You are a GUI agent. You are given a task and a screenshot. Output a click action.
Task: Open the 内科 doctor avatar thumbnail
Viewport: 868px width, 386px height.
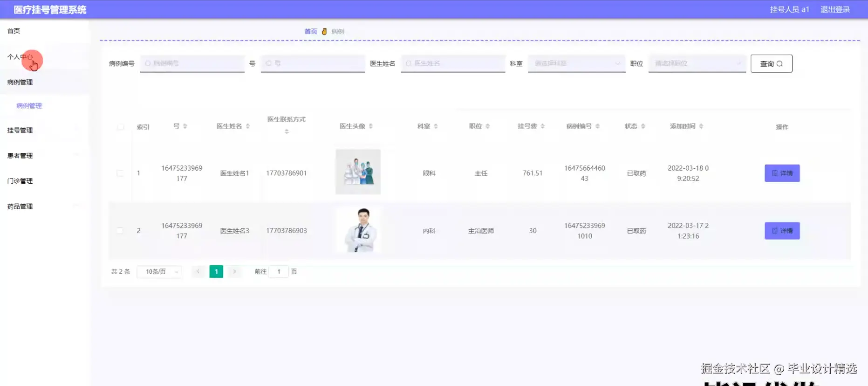[x=358, y=230]
